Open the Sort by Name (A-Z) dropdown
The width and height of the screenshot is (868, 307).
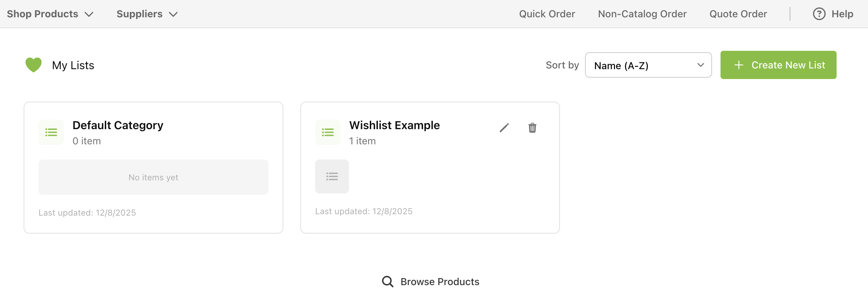point(648,65)
